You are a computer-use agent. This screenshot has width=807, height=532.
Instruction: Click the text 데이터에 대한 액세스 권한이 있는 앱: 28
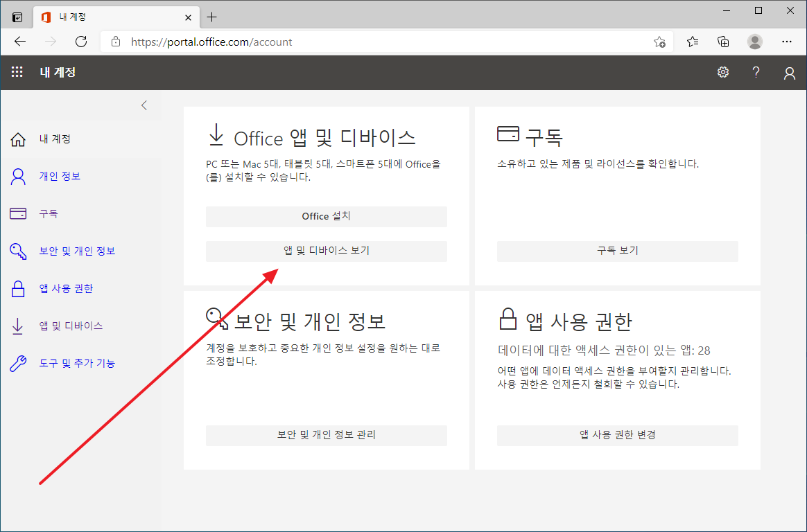[x=605, y=351]
